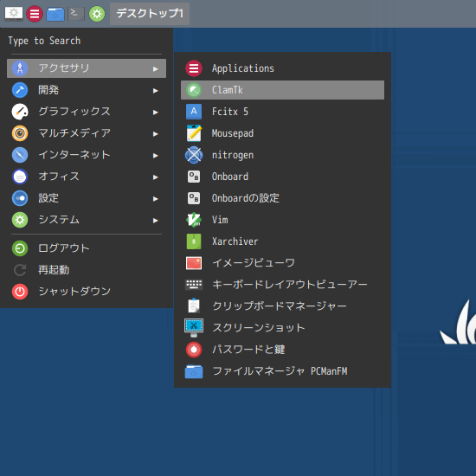Click the パスワードと鍵 red icon
The image size is (476, 476).
(194, 350)
